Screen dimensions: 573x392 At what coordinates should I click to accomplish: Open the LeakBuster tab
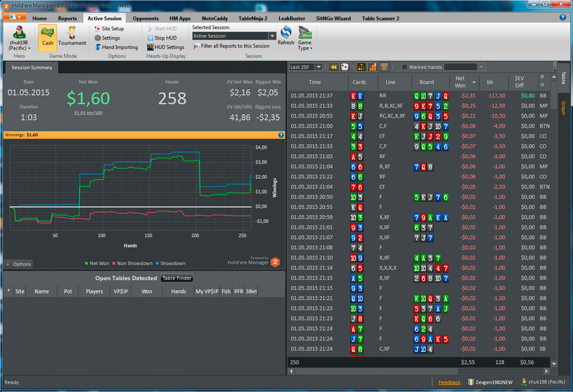(x=292, y=18)
